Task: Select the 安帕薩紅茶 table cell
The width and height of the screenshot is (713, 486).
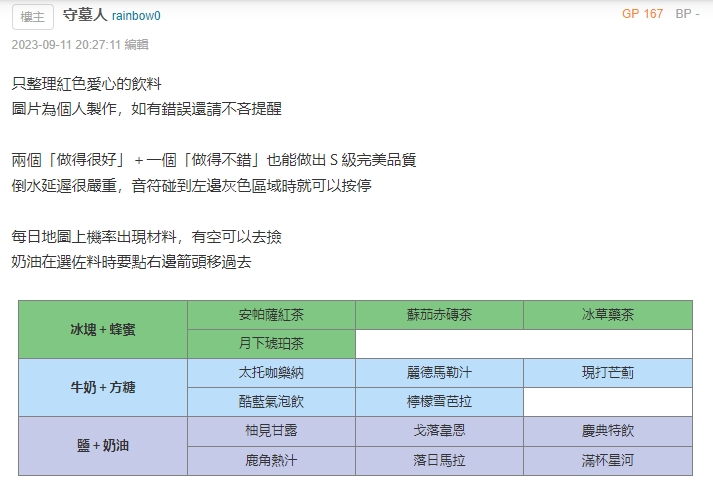Action: coord(271,314)
